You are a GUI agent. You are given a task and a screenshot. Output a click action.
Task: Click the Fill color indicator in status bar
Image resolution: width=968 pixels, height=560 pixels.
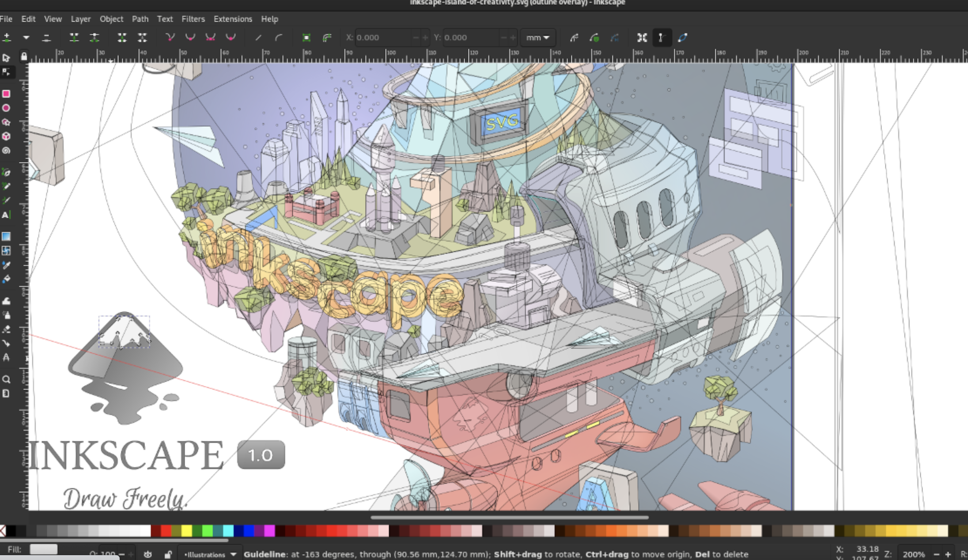click(x=43, y=549)
